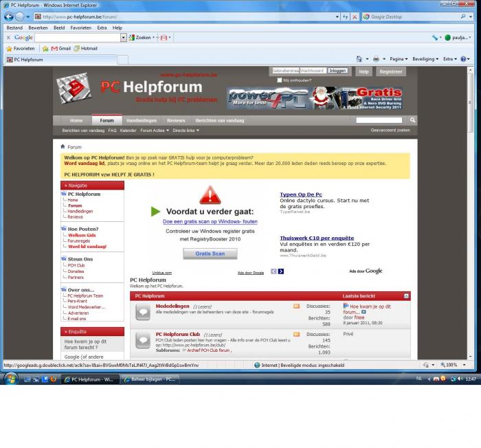Open search provider dropdown next to Google Desktop

(471, 16)
